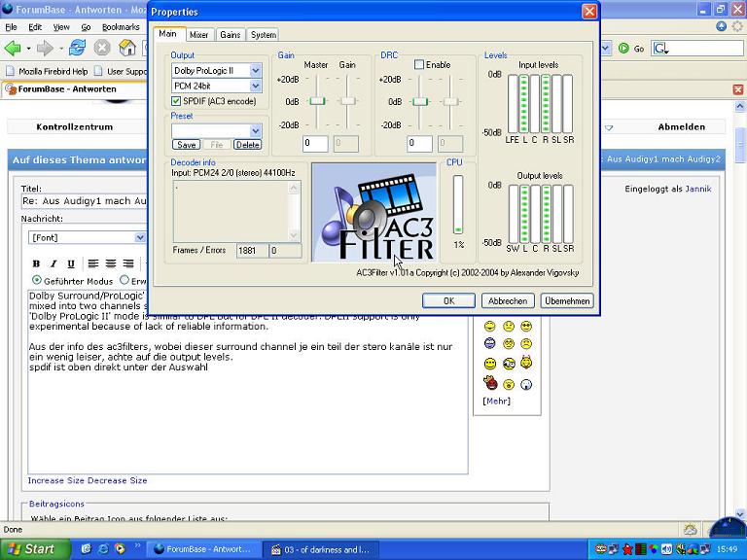
Task: Select the Main tab
Action: [x=167, y=34]
